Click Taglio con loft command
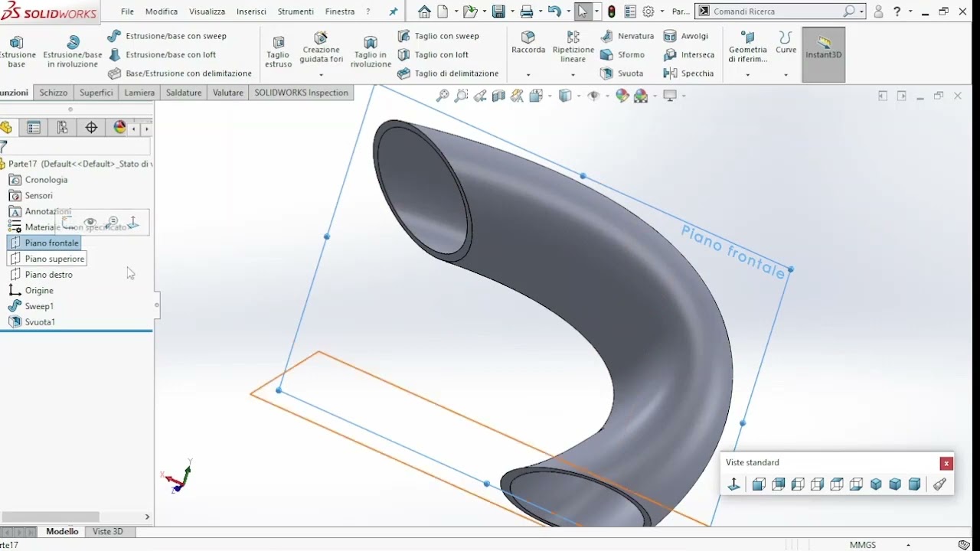Image resolution: width=980 pixels, height=551 pixels. click(433, 54)
